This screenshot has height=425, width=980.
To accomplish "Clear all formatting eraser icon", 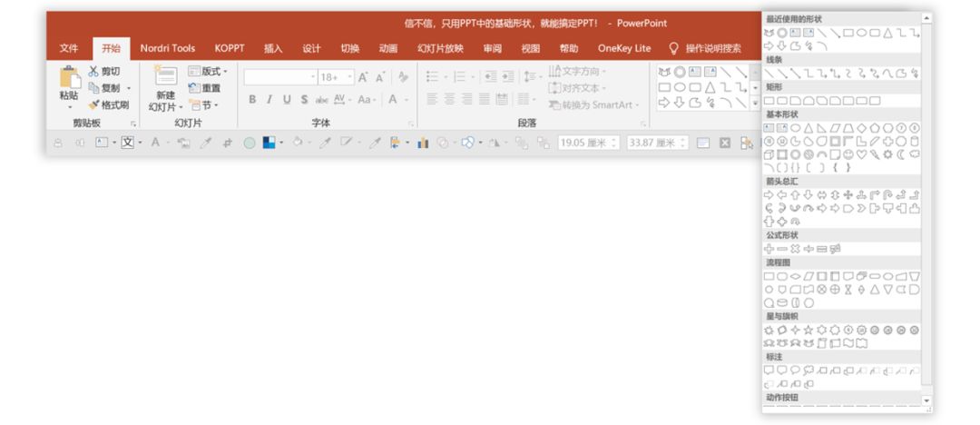I will [403, 77].
